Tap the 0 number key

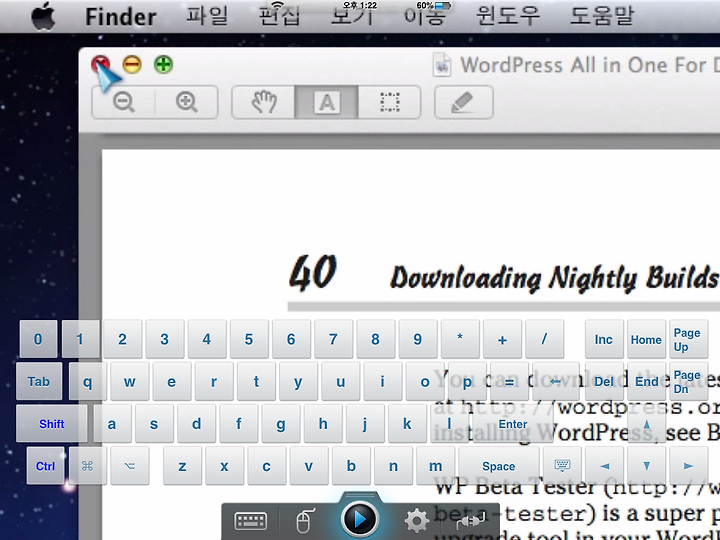tap(38, 339)
